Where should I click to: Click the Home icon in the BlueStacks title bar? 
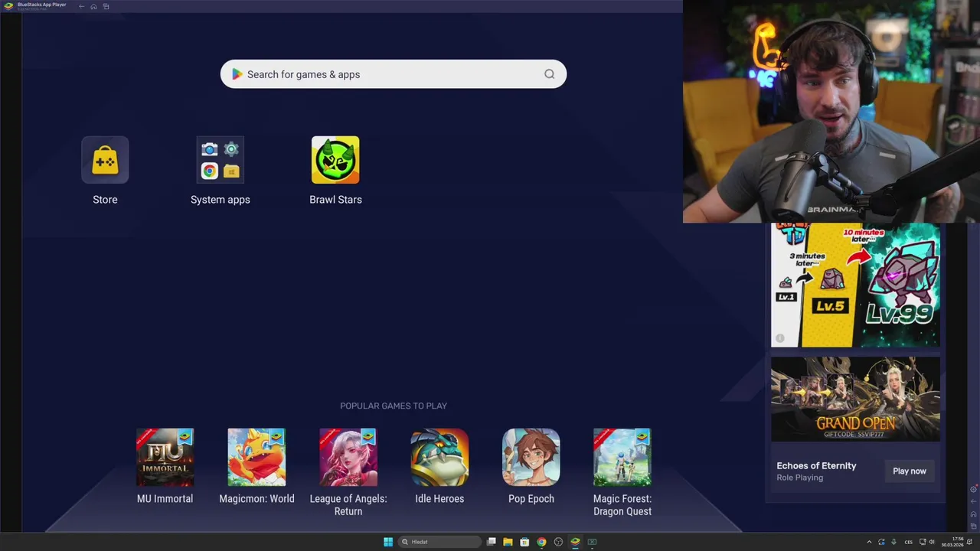tap(93, 6)
